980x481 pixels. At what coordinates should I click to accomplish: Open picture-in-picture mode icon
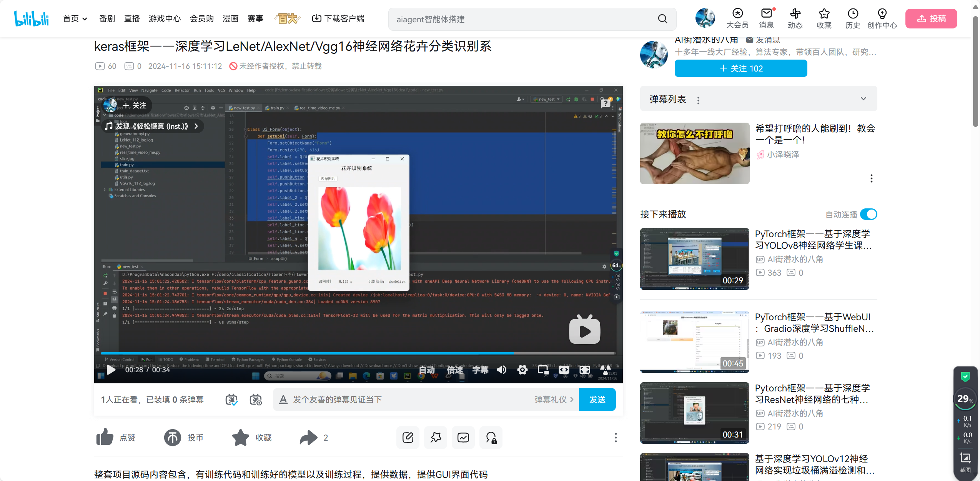[x=543, y=369]
